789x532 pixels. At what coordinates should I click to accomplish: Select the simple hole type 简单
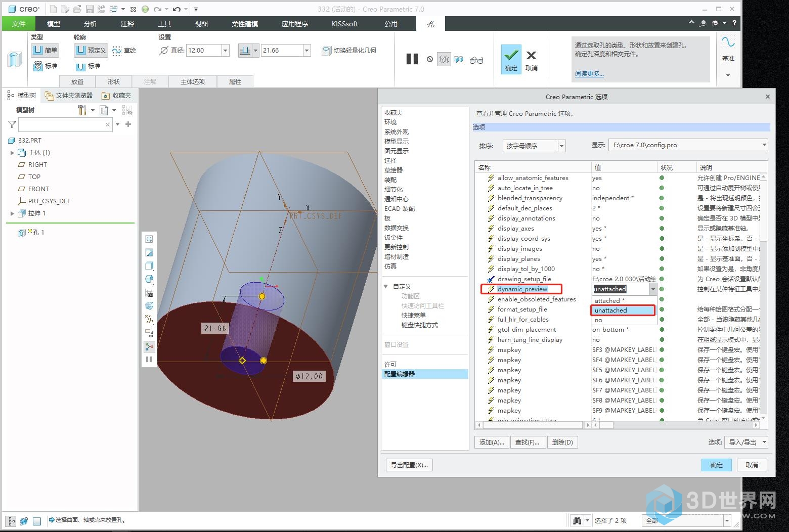pyautogui.click(x=45, y=50)
